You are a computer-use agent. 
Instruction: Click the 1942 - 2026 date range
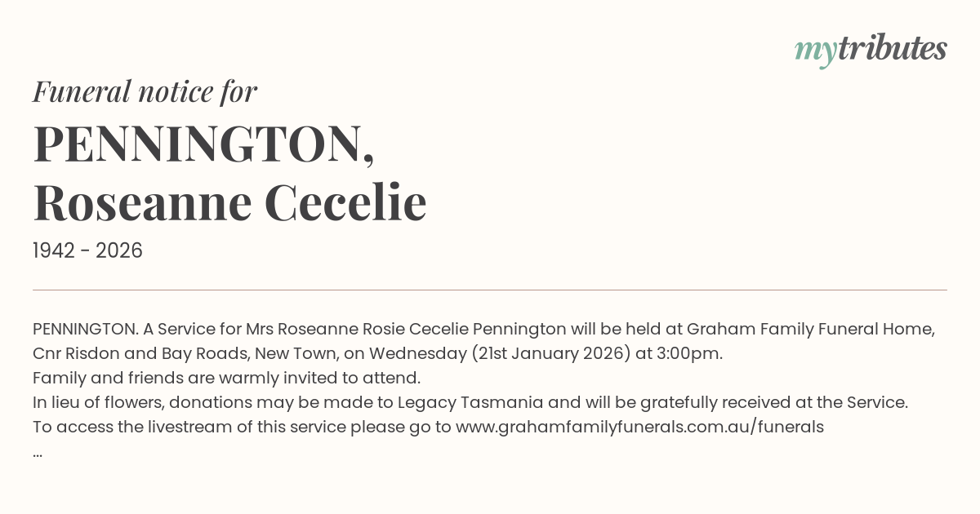point(87,251)
